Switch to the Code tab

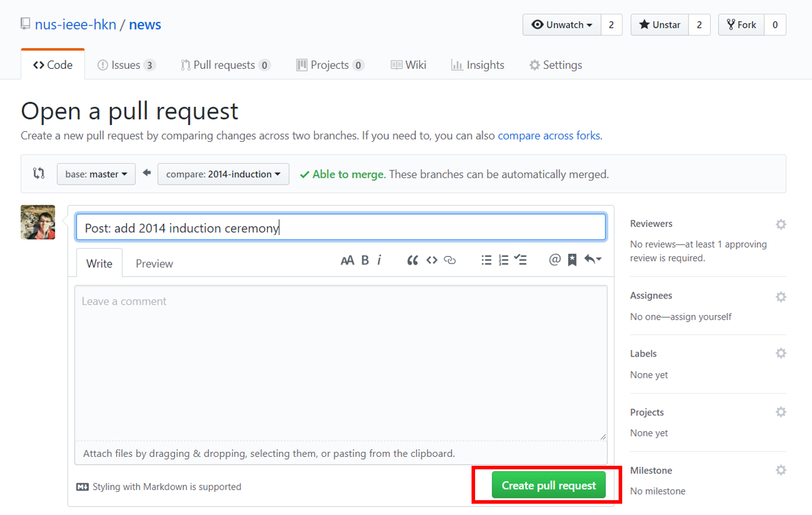53,65
